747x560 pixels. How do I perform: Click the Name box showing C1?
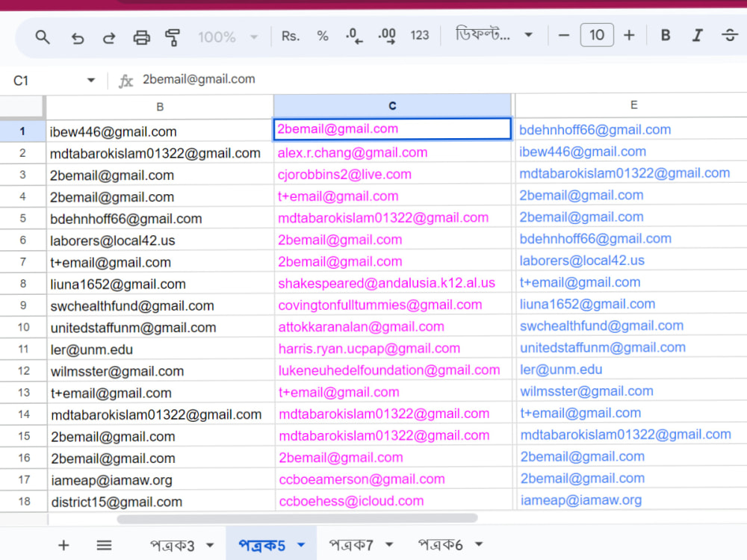(46, 81)
